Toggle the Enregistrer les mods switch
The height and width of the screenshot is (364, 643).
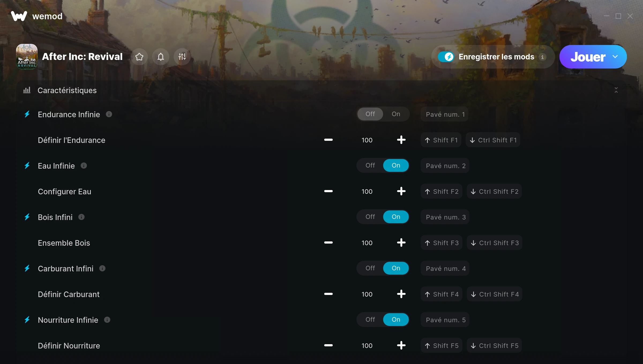[446, 57]
